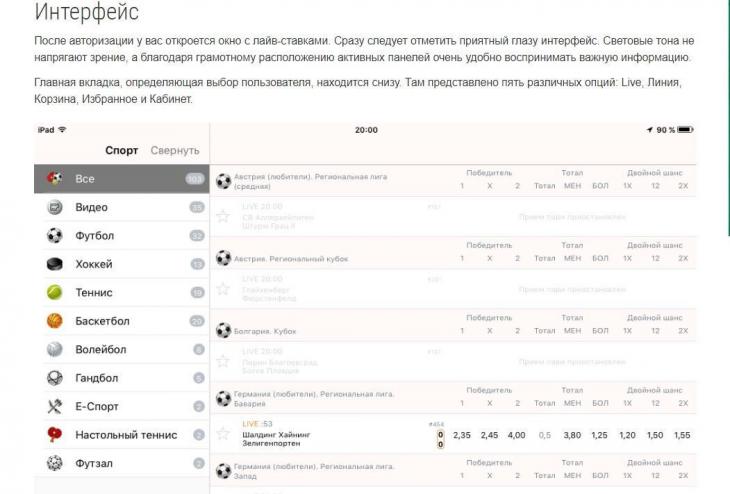Screen dimensions: 730x494
Task: Toggle favorite star for СВ Аллерхайлиген match
Action: tap(224, 216)
